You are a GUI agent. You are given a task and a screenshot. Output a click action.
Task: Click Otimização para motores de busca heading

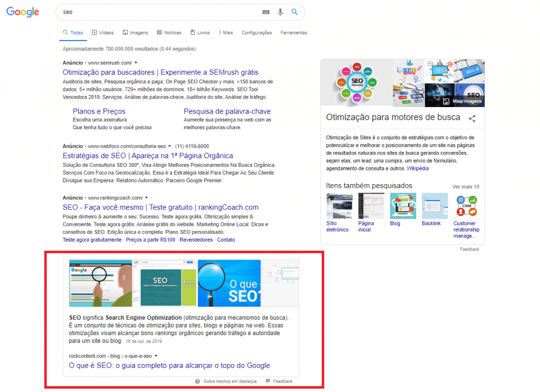[393, 117]
